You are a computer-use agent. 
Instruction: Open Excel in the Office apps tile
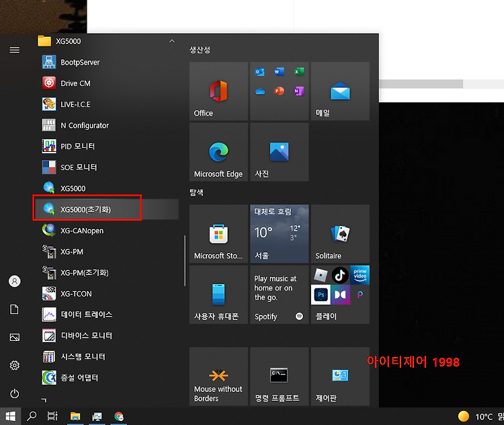tap(299, 72)
